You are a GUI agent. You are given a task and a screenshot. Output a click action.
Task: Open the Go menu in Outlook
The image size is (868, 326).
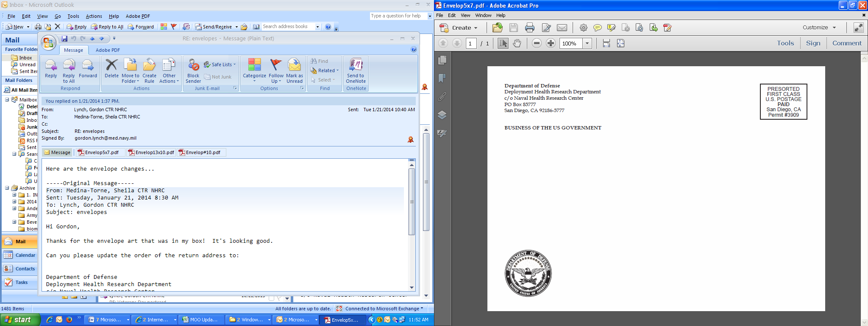(58, 16)
